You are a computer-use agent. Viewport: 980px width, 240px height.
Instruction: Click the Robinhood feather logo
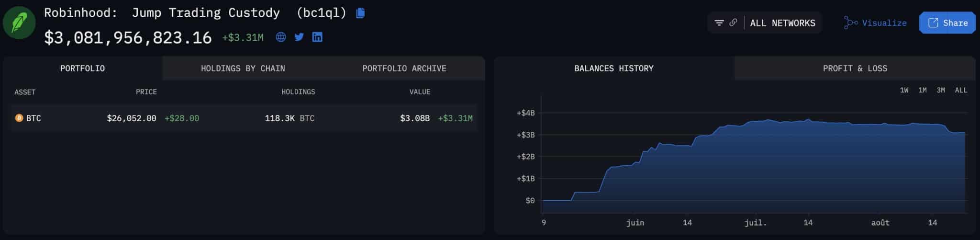(19, 23)
